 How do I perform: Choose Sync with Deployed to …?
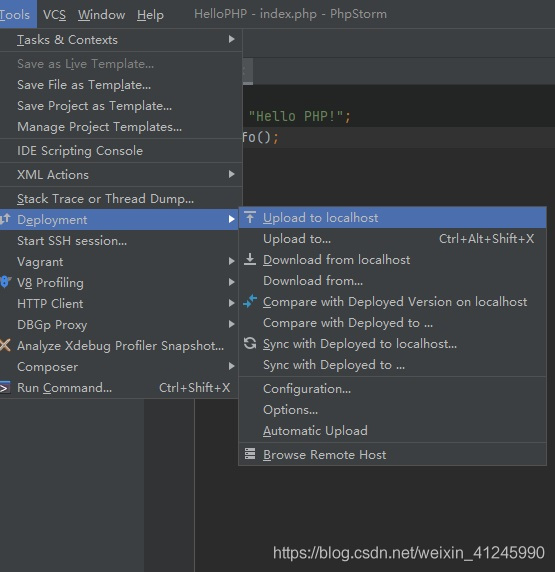point(392,365)
